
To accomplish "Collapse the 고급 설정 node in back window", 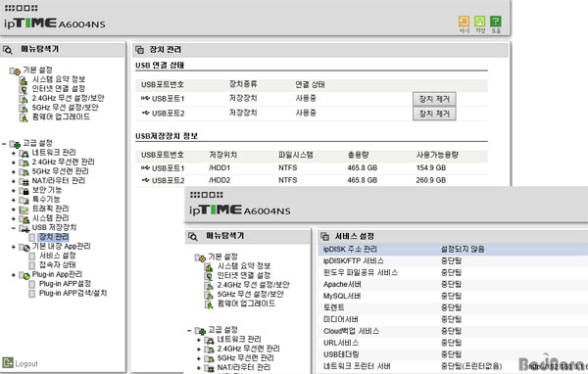I will tap(4, 144).
